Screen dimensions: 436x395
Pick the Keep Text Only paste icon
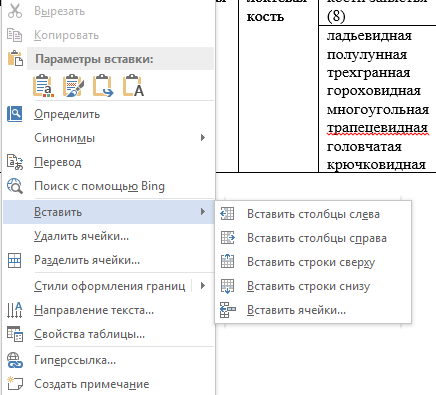tap(133, 86)
